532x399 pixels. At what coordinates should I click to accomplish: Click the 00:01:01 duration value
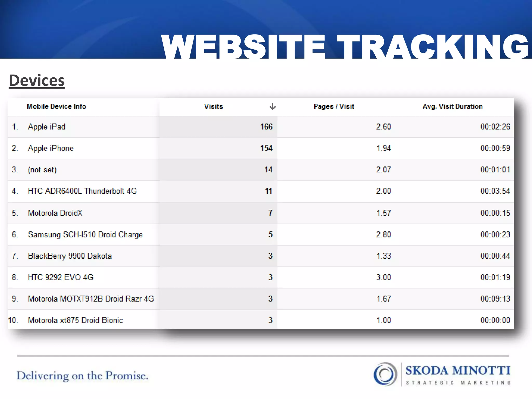[495, 170]
